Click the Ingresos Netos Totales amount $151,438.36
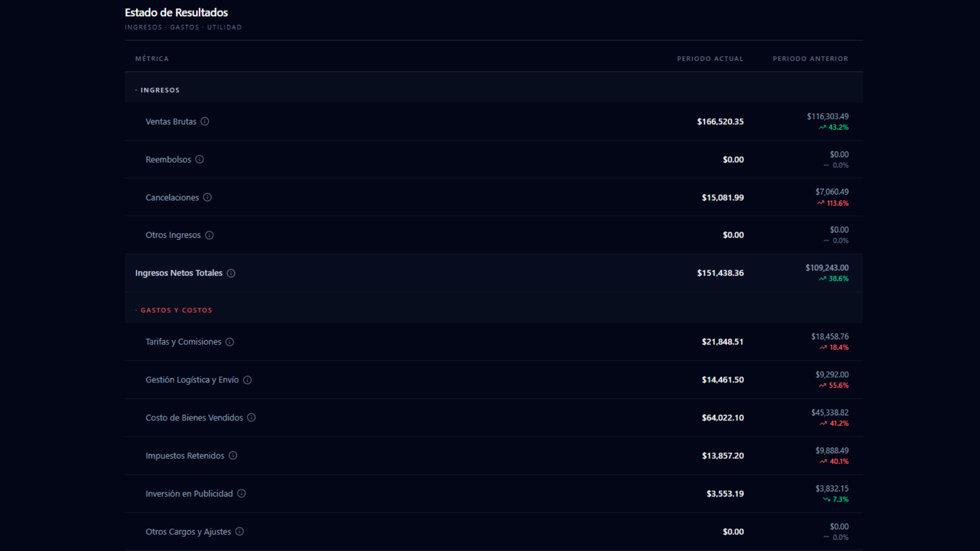The width and height of the screenshot is (980, 551). point(720,273)
